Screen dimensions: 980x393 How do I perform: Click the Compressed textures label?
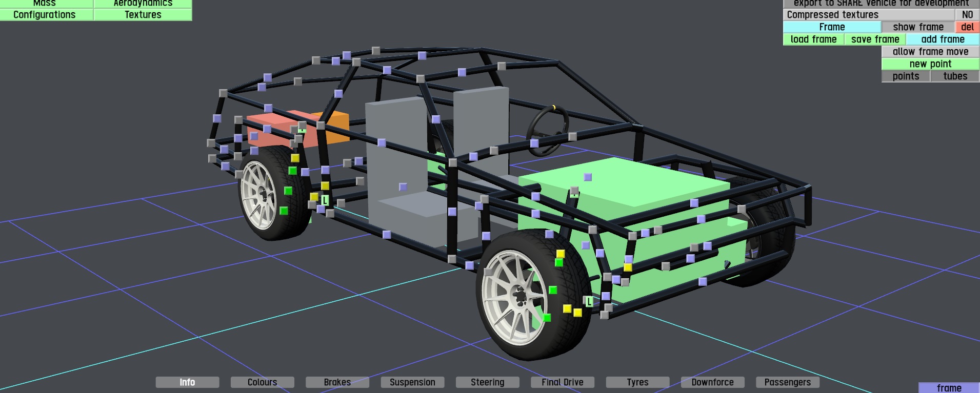pos(869,15)
